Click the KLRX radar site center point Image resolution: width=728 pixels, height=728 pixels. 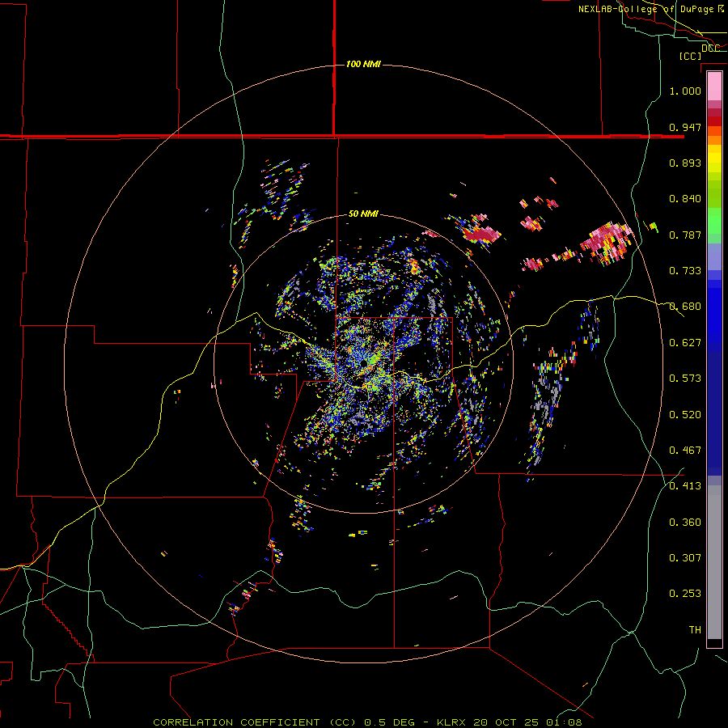pos(363,364)
